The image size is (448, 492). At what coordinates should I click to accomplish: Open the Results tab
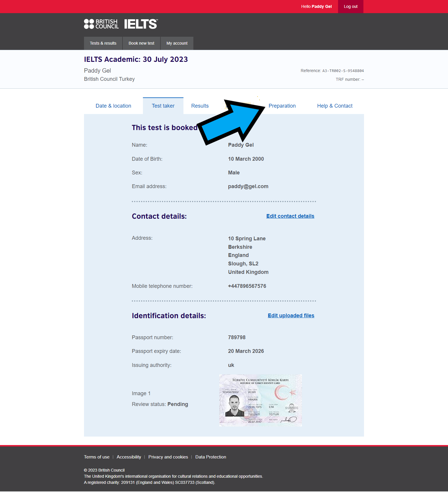point(200,106)
